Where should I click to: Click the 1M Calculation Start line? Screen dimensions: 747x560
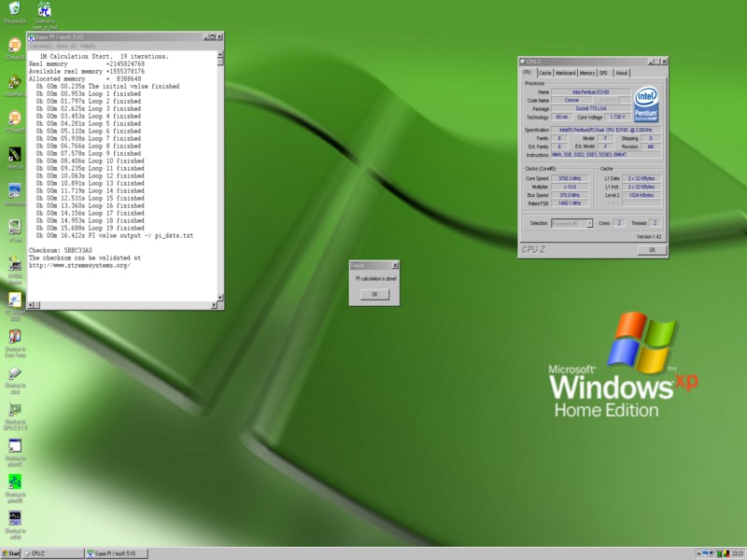[x=105, y=56]
